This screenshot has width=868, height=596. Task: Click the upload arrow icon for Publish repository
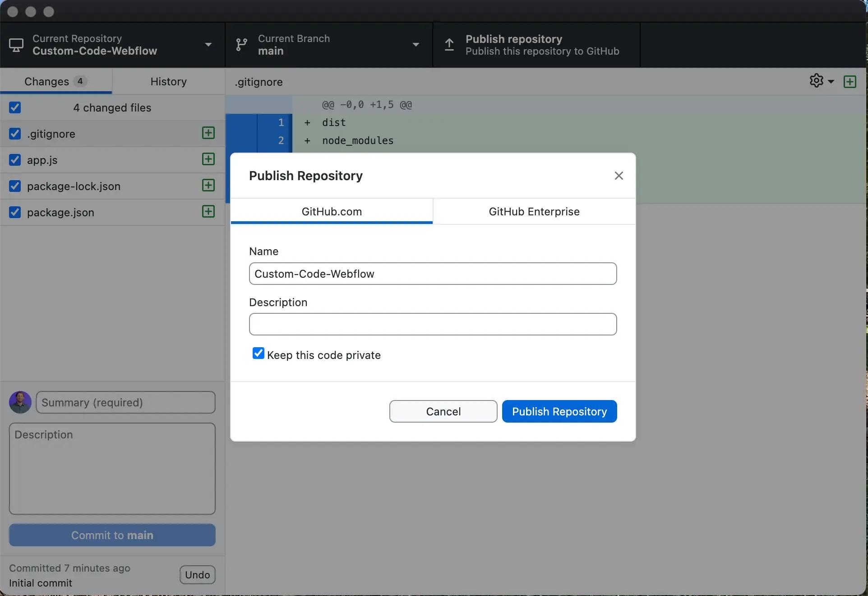[x=449, y=45]
